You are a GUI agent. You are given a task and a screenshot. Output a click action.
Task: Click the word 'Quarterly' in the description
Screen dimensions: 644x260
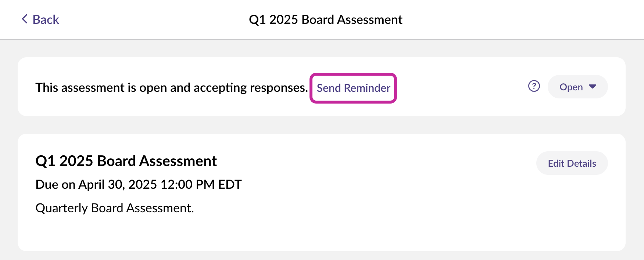click(61, 208)
